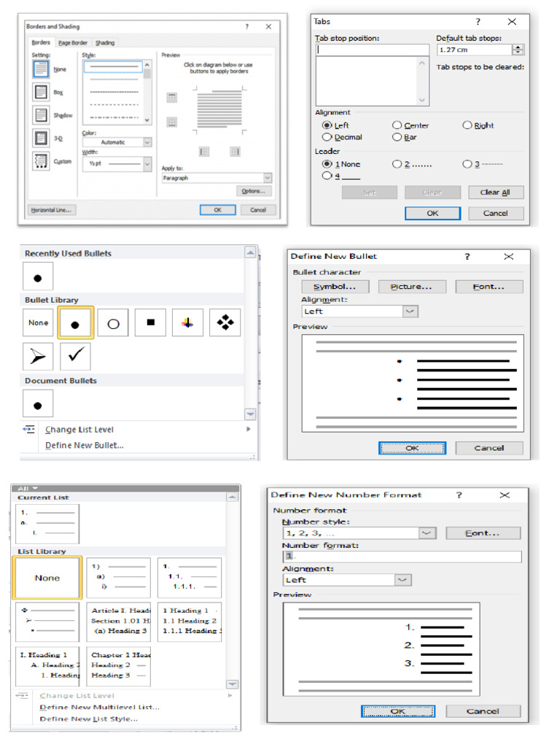The image size is (560, 747).
Task: Pick the arrowhead bullet in Bullet Library
Action: (x=38, y=355)
